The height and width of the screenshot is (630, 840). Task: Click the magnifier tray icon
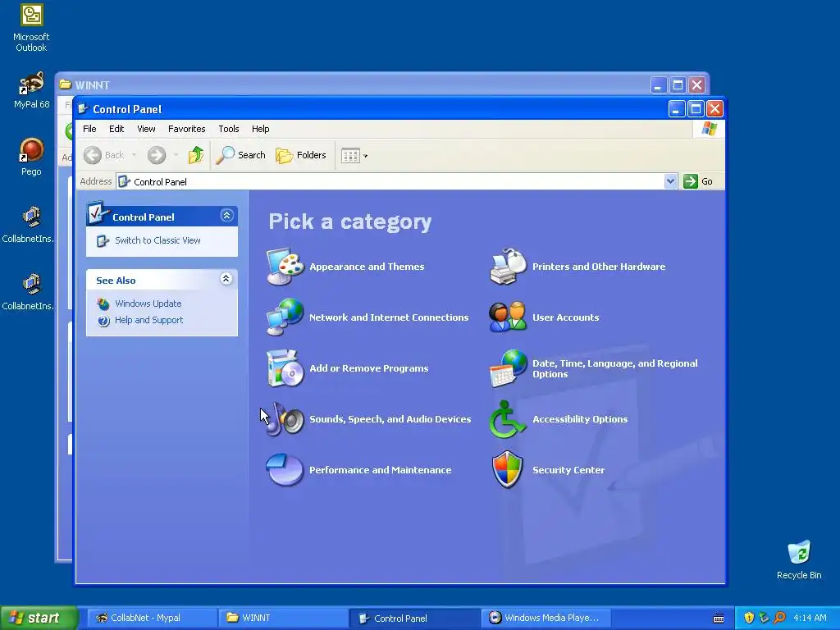(779, 619)
